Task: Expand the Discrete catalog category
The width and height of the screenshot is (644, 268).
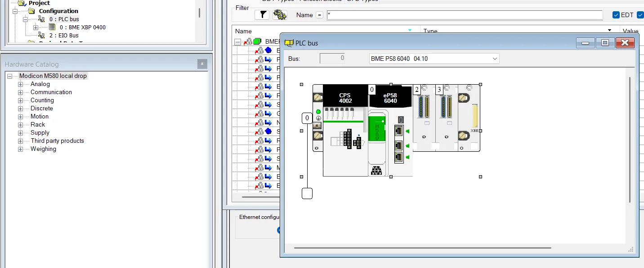Action: (20, 109)
